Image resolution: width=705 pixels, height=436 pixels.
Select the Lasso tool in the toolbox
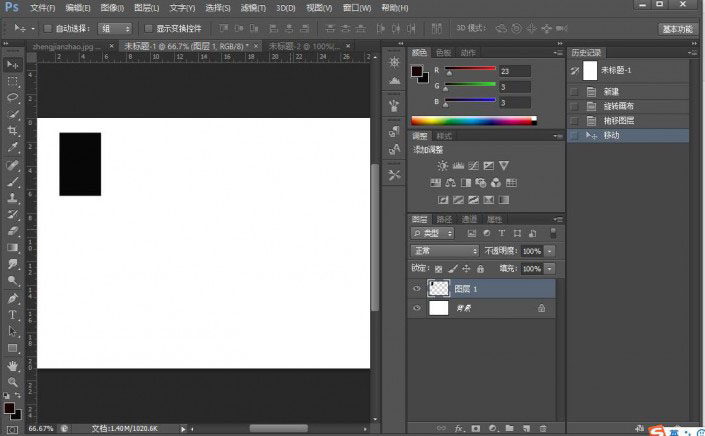pos(13,98)
